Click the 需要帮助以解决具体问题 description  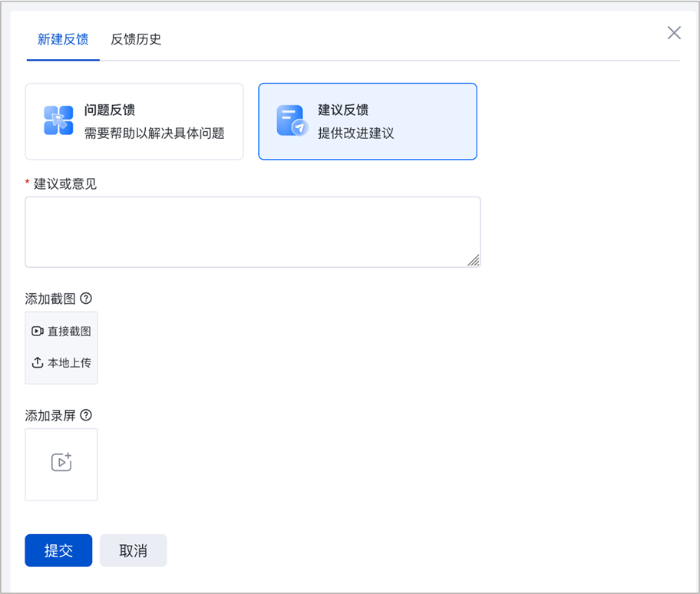pyautogui.click(x=154, y=133)
